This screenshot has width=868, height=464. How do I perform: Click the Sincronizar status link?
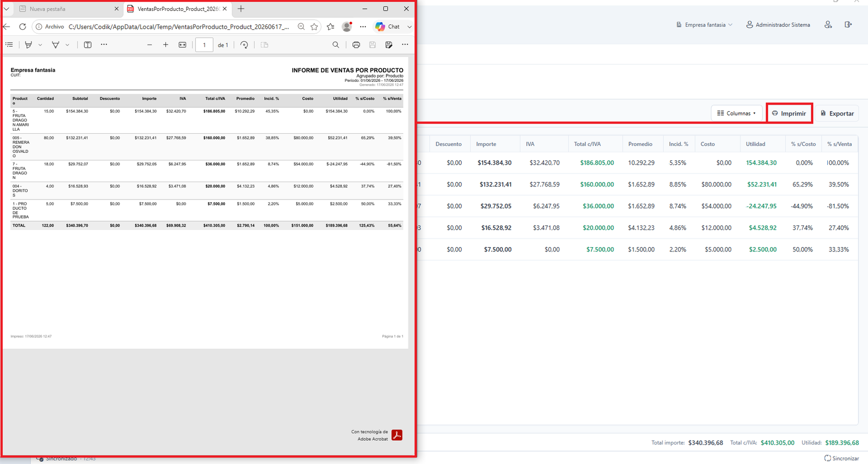pos(841,459)
